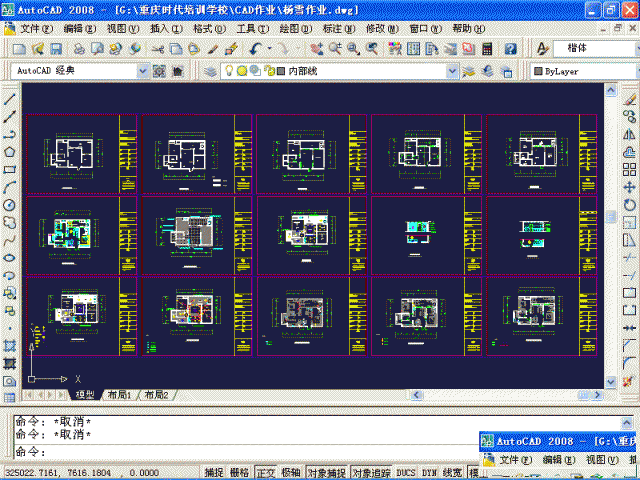The height and width of the screenshot is (480, 640).
Task: Select the Circle draw tool
Action: [9, 204]
